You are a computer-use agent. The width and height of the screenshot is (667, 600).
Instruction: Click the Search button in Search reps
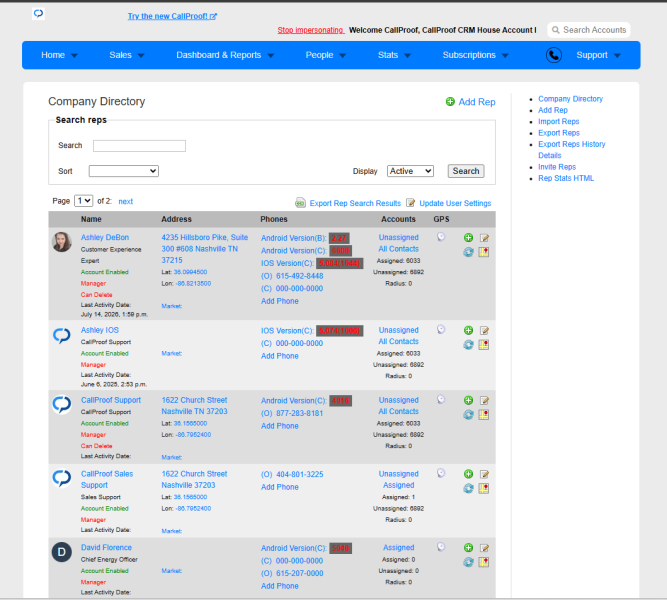[466, 171]
